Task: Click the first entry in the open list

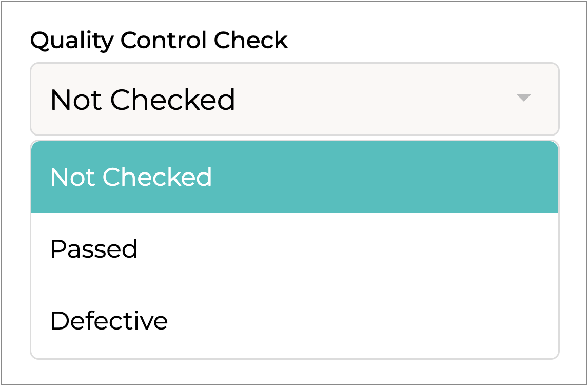Action: click(295, 177)
